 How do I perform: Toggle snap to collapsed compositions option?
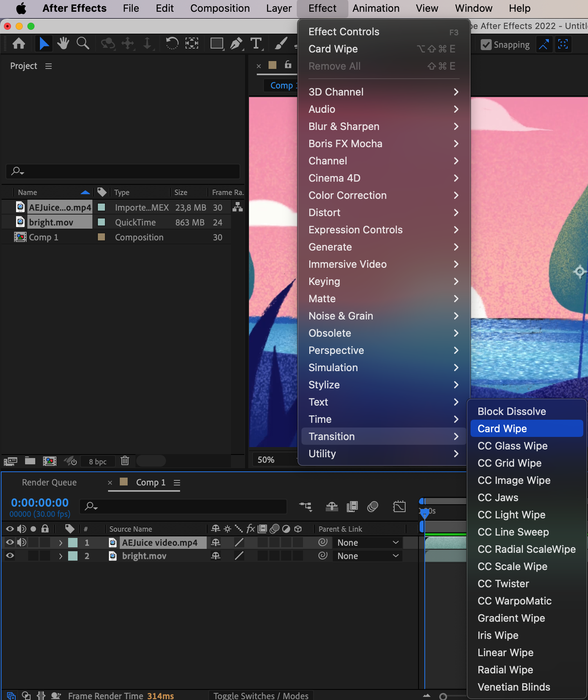click(x=563, y=44)
